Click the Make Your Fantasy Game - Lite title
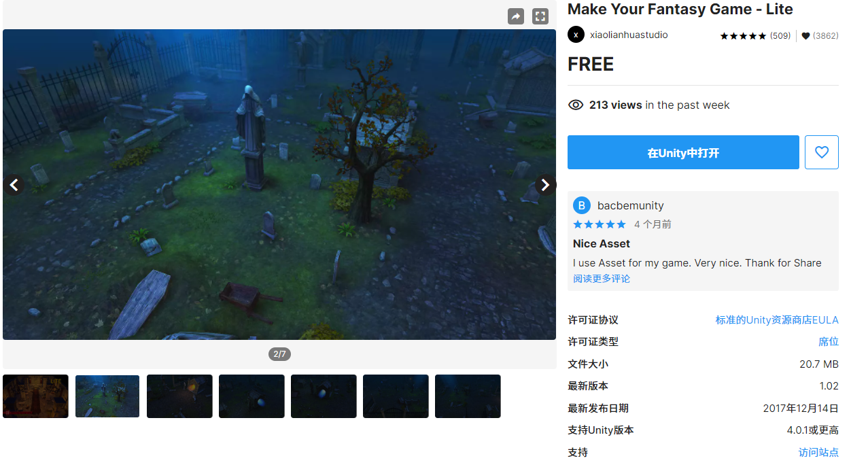868x467 pixels. (680, 9)
